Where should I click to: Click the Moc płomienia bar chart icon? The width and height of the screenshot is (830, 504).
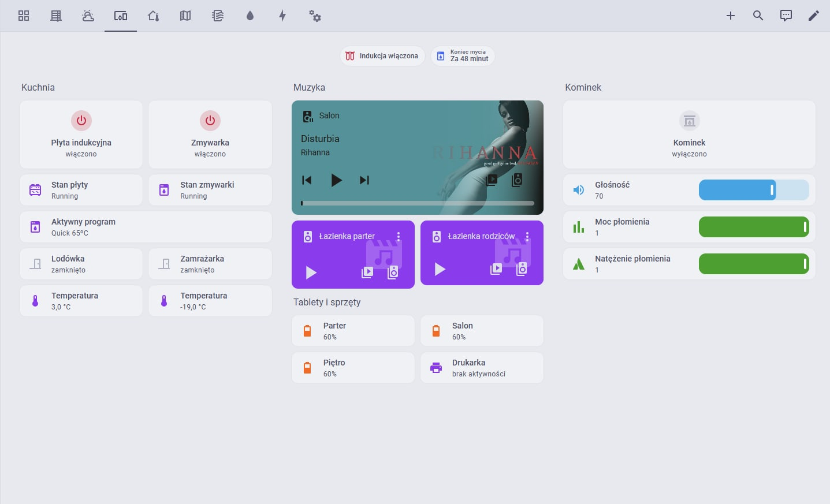click(x=579, y=227)
